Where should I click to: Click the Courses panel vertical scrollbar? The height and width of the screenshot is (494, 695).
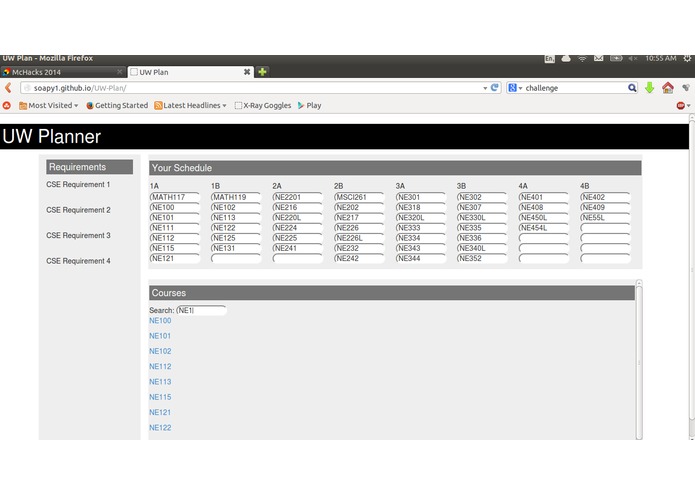point(639,360)
